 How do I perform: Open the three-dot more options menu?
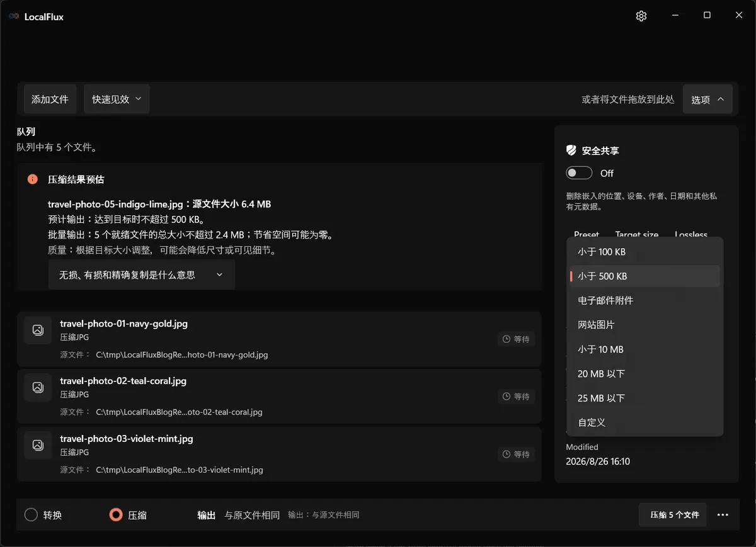pos(723,515)
